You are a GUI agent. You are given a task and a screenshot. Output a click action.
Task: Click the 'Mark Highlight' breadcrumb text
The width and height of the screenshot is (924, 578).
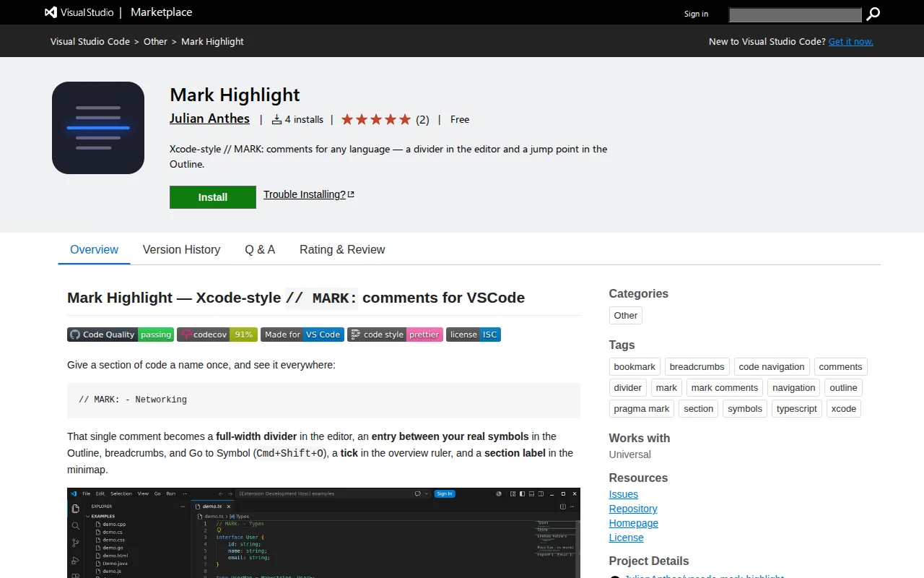coord(212,42)
